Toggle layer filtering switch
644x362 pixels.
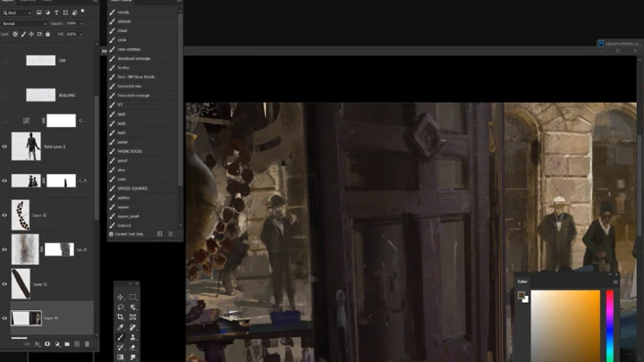point(83,12)
